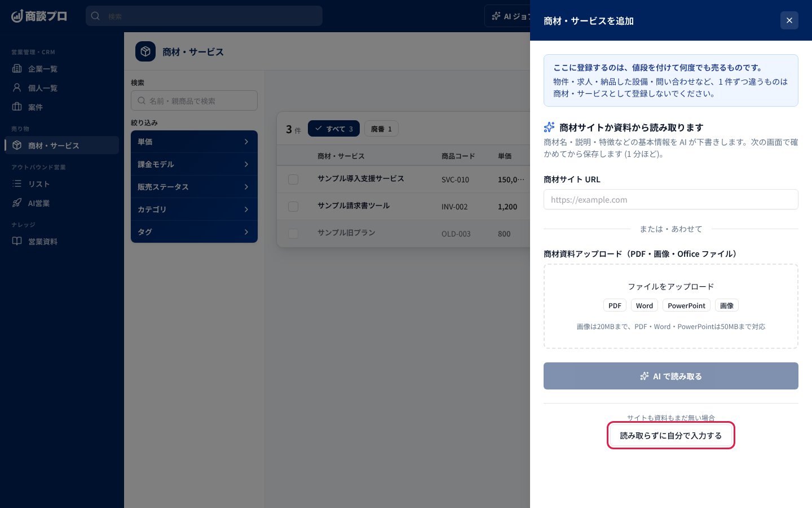
Task: Toggle checkbox for サンプル導入支援サービス
Action: pyautogui.click(x=293, y=179)
